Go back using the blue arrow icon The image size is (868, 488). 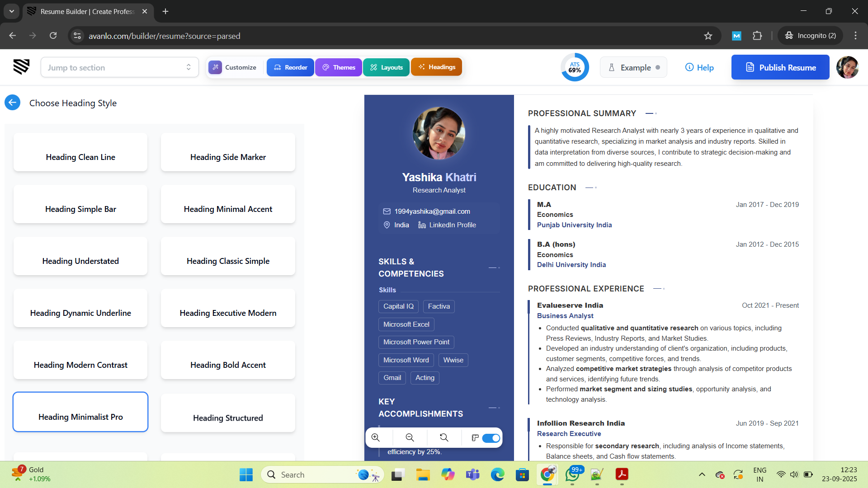tap(13, 103)
